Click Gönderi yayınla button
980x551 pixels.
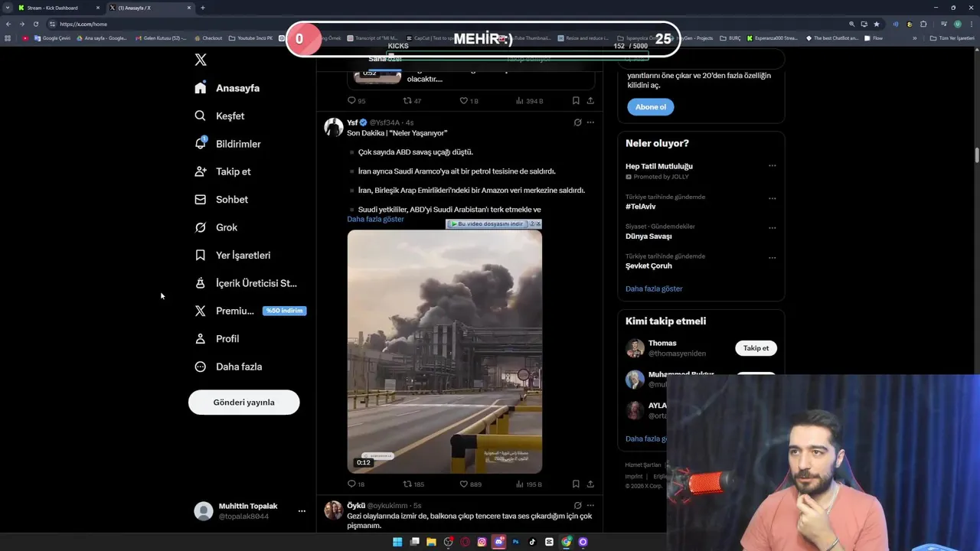[243, 402]
